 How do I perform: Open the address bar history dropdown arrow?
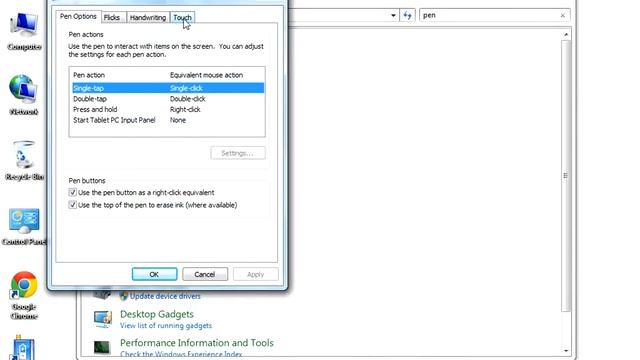pyautogui.click(x=393, y=16)
